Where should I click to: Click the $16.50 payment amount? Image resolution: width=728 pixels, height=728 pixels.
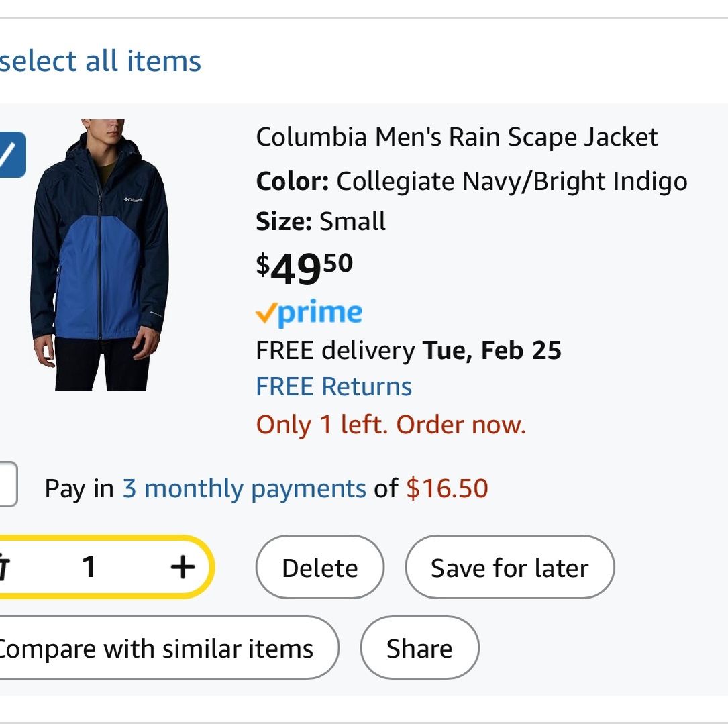(x=447, y=488)
